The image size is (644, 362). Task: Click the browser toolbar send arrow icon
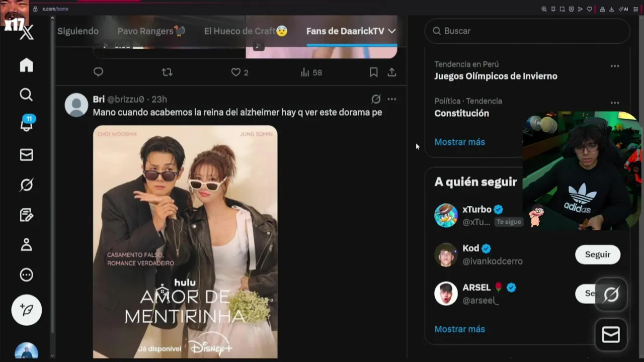tap(580, 9)
